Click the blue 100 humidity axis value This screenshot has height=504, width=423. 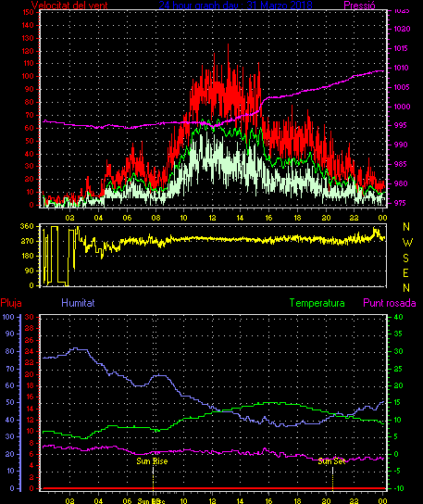[x=8, y=317]
